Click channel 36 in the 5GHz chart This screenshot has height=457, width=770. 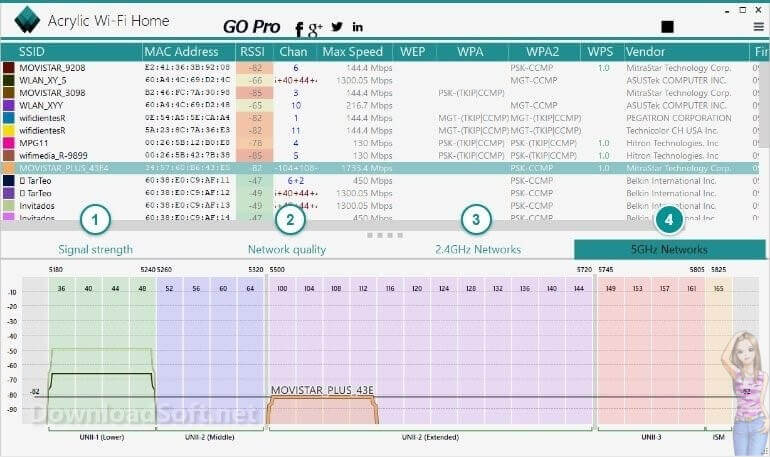click(x=61, y=289)
